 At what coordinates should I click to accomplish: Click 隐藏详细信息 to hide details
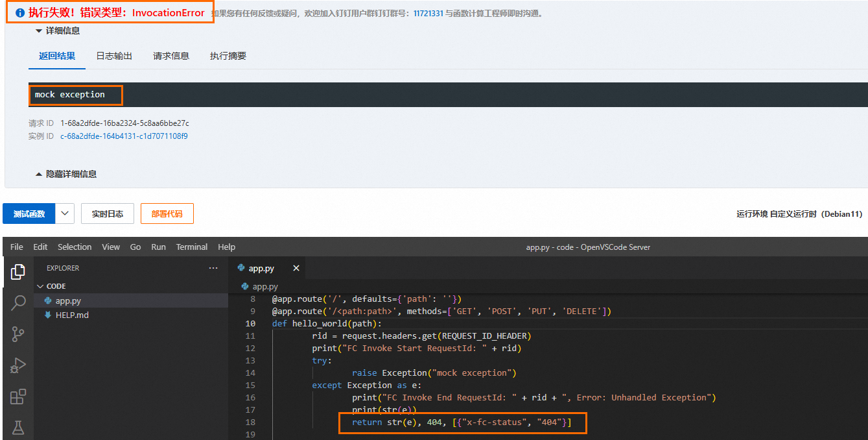point(66,174)
